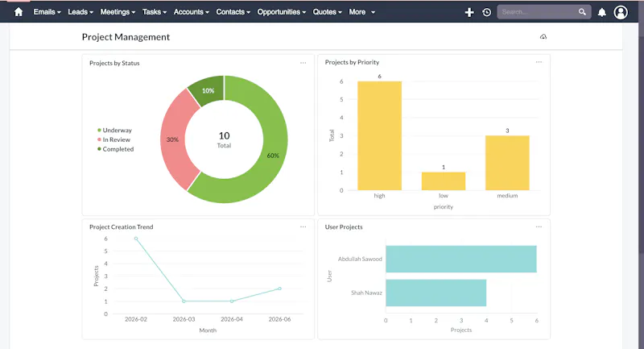
Task: Click the 2026-03 trend data point
Action: click(x=184, y=301)
